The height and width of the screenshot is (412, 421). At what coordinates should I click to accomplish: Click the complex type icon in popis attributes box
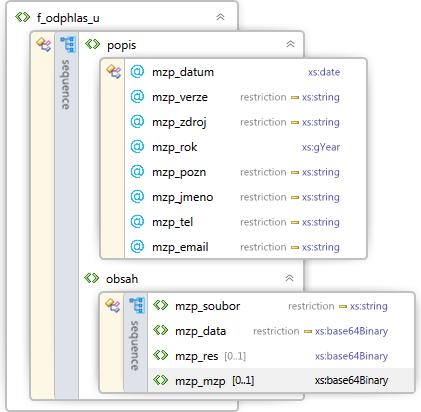click(113, 72)
